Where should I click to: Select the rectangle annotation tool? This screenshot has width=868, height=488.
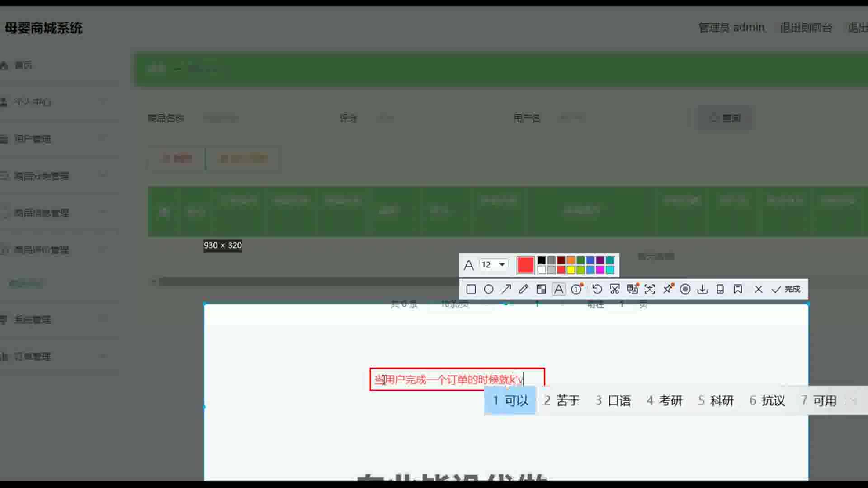(x=471, y=289)
